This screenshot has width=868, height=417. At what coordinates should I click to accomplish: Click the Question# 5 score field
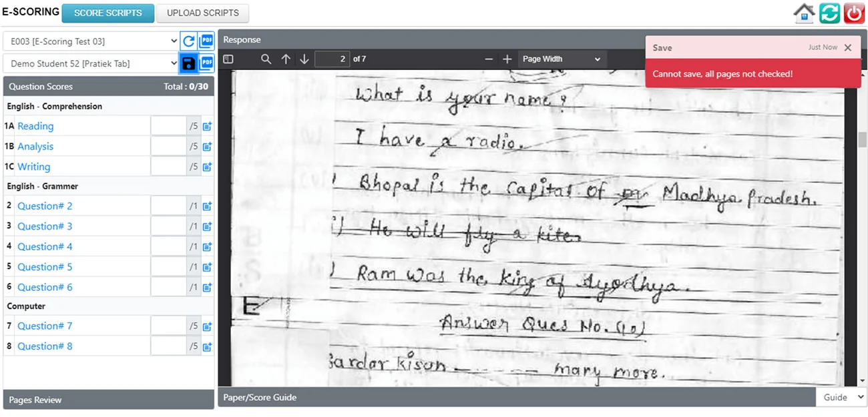[x=168, y=267]
